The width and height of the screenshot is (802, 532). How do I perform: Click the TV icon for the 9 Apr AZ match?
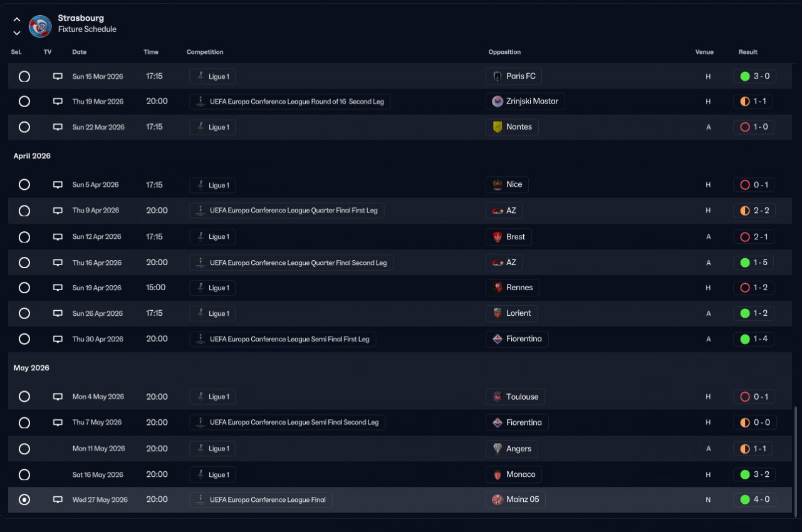(58, 211)
